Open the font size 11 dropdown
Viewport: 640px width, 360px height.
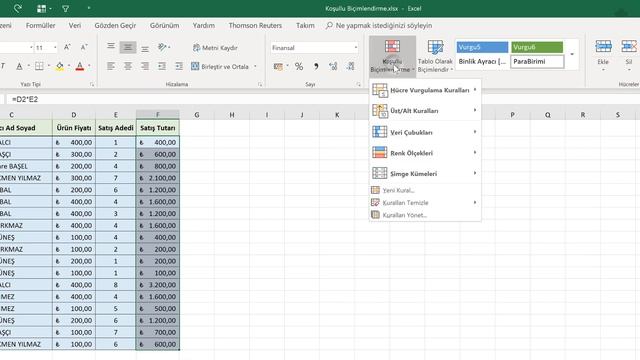click(x=55, y=48)
